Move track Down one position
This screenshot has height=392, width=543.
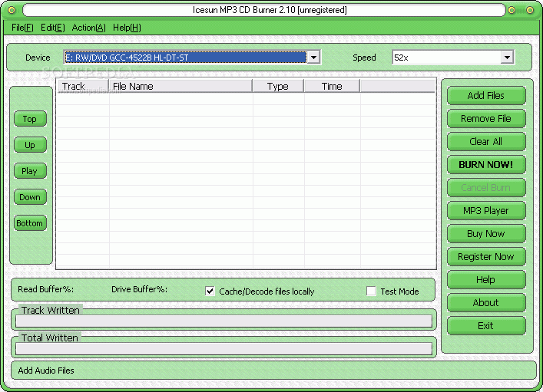pyautogui.click(x=30, y=197)
